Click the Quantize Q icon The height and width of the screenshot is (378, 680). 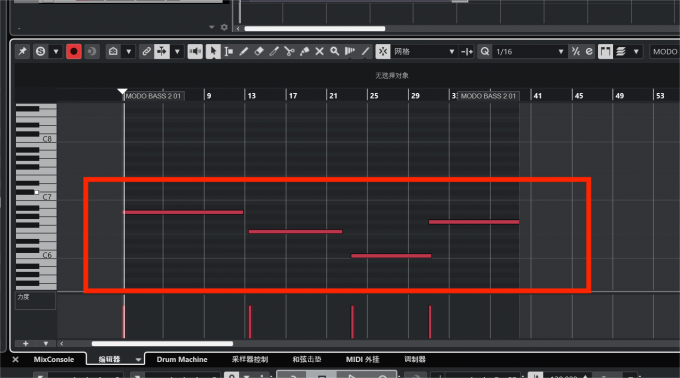pyautogui.click(x=485, y=52)
